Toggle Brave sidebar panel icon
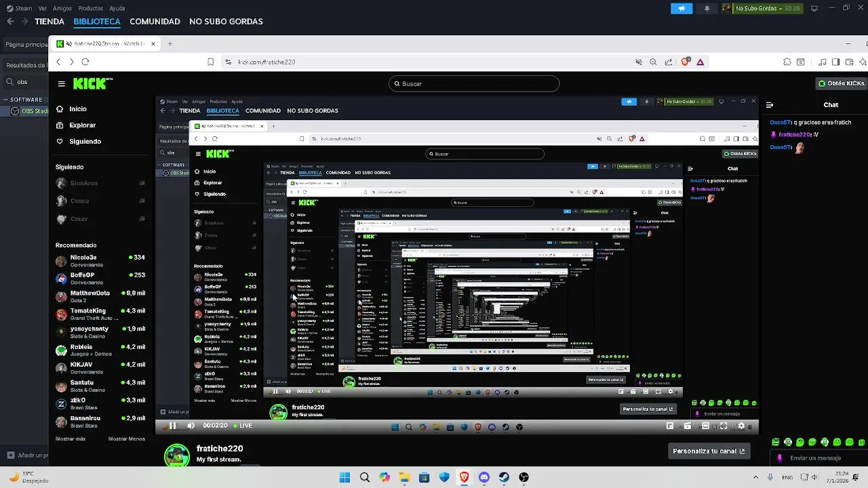868x488 pixels. [x=836, y=62]
